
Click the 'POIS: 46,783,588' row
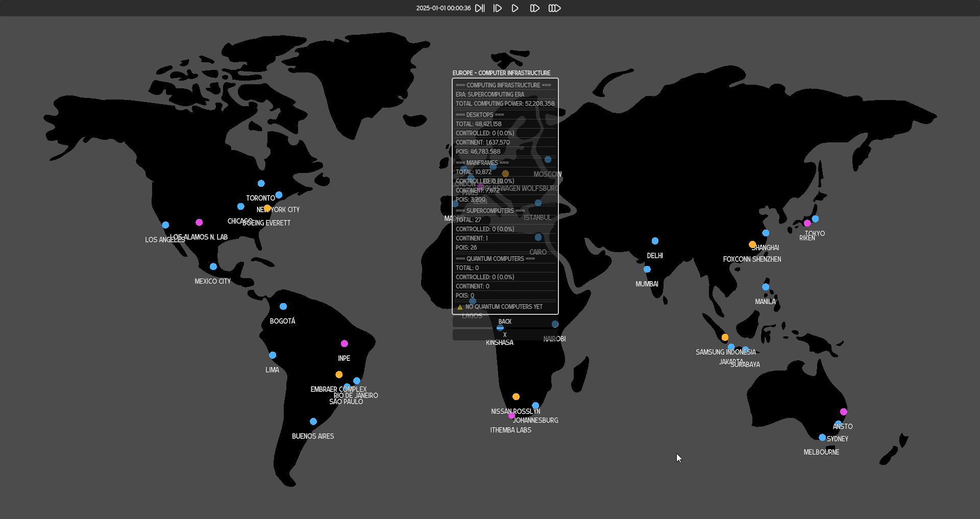click(478, 152)
